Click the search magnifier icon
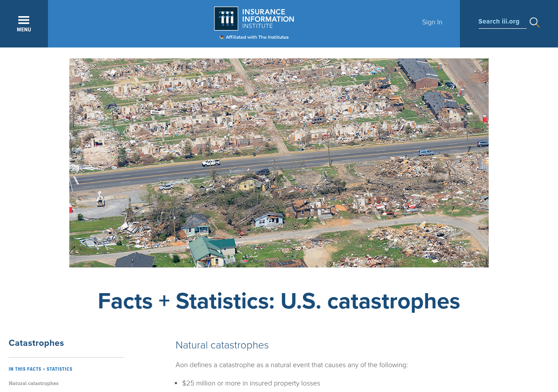 coord(534,22)
